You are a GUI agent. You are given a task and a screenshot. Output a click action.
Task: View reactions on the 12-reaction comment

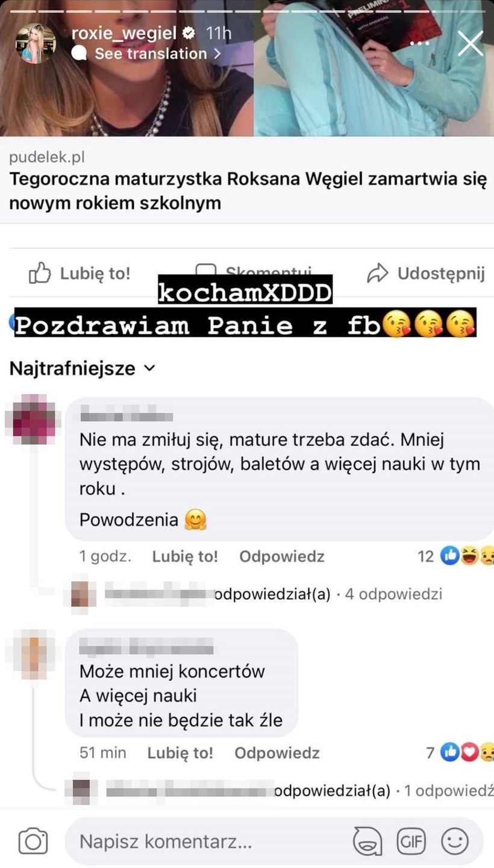coord(455,556)
